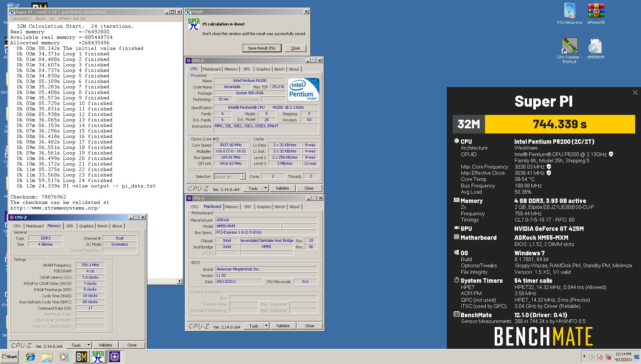Click the Start button on taskbar

9,357
